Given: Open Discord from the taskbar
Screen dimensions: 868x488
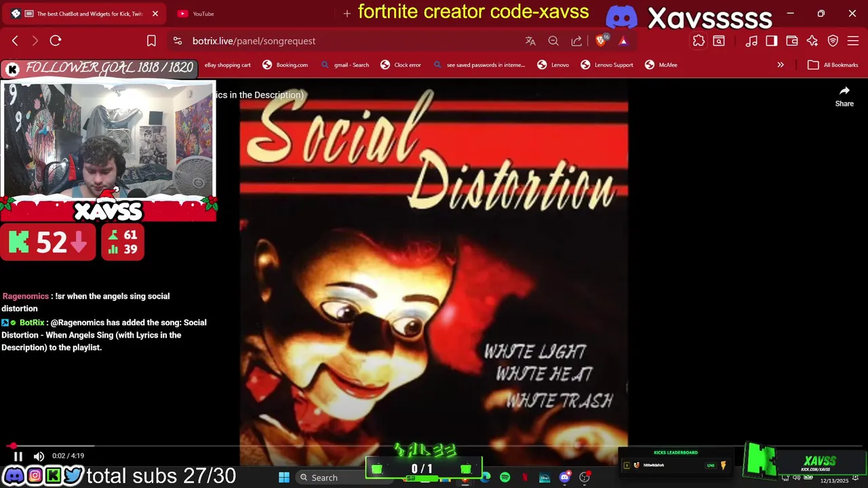Looking at the screenshot, I should click(x=564, y=477).
